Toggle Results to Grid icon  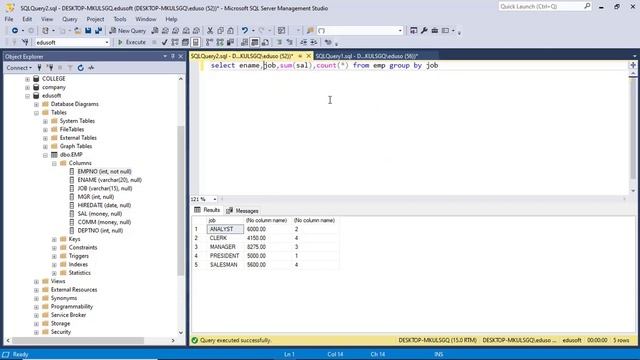pos(255,42)
